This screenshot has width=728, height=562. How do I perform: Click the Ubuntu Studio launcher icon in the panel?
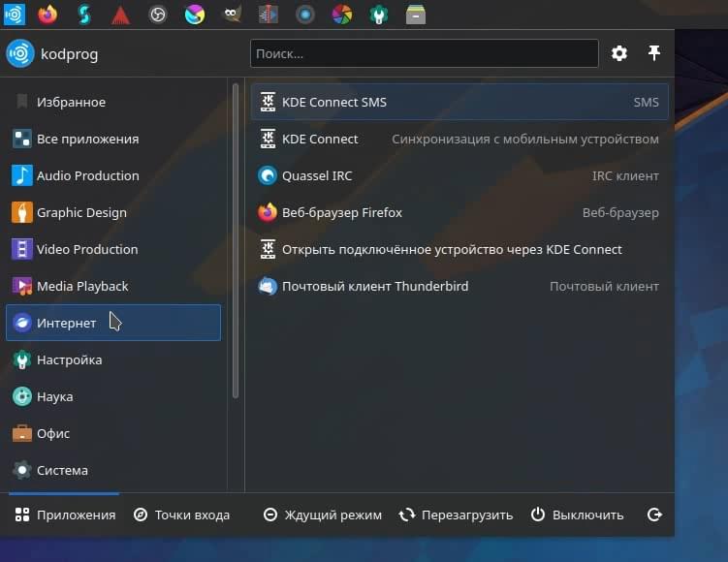[x=14, y=15]
